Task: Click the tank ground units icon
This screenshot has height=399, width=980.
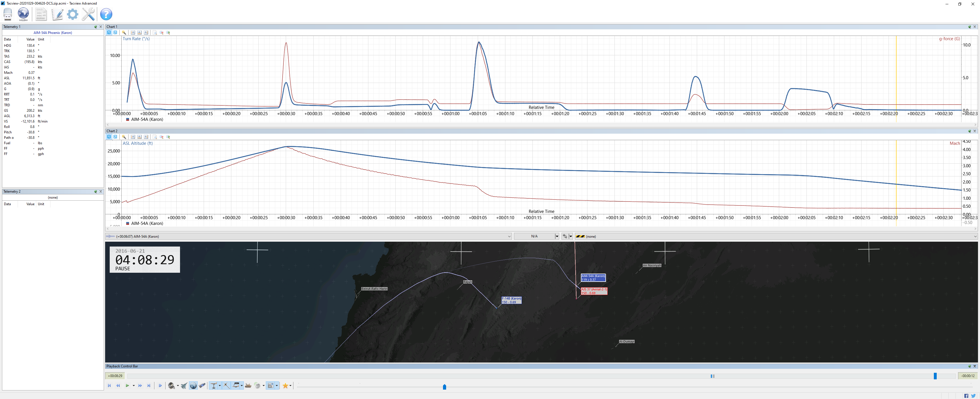Action: point(248,386)
